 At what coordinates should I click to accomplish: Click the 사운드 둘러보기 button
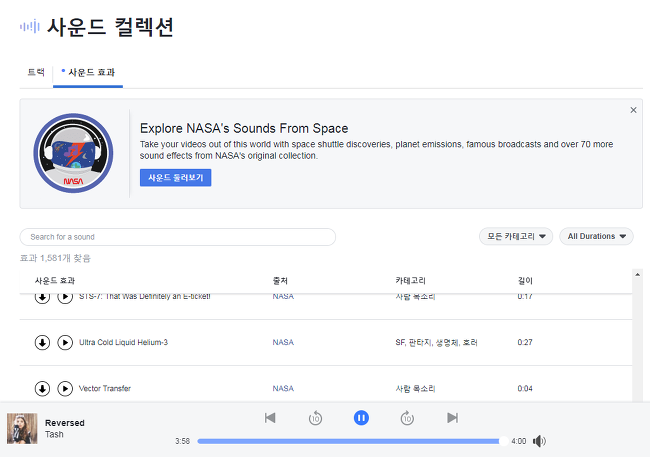coord(175,177)
